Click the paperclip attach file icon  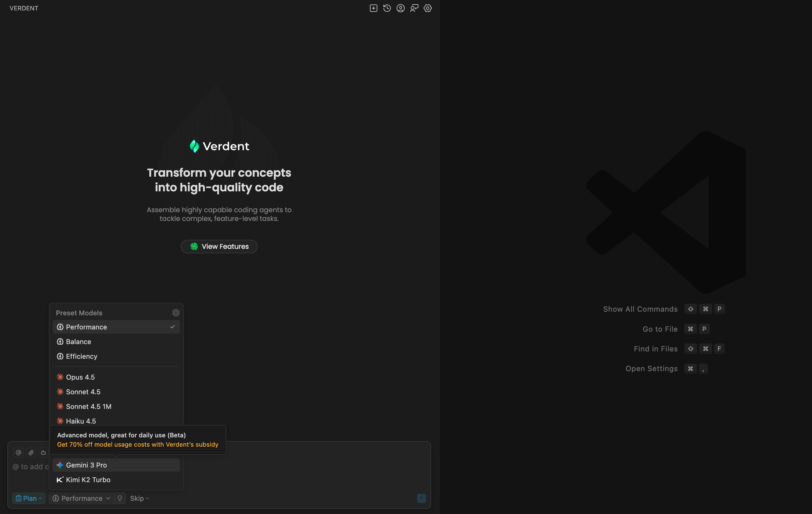click(x=31, y=453)
